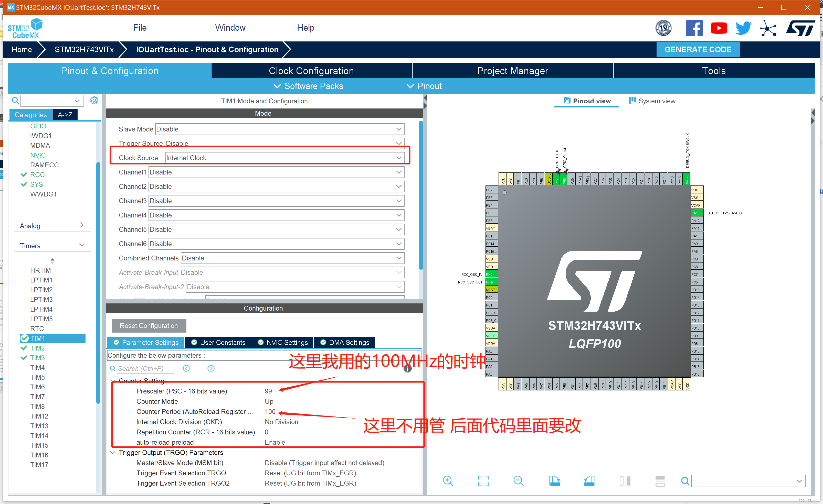
Task: Zoom out of the chip pinout
Action: 518,481
